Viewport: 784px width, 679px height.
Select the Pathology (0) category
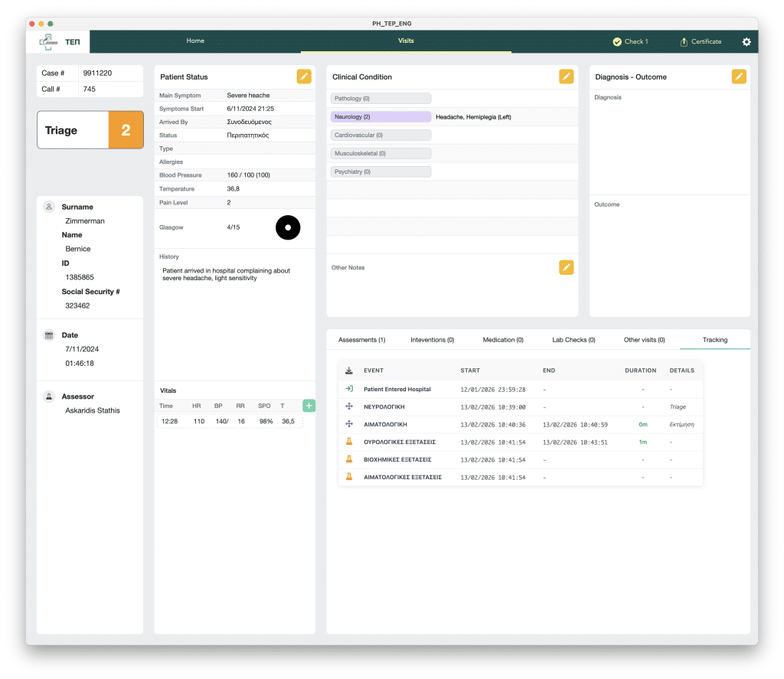381,99
